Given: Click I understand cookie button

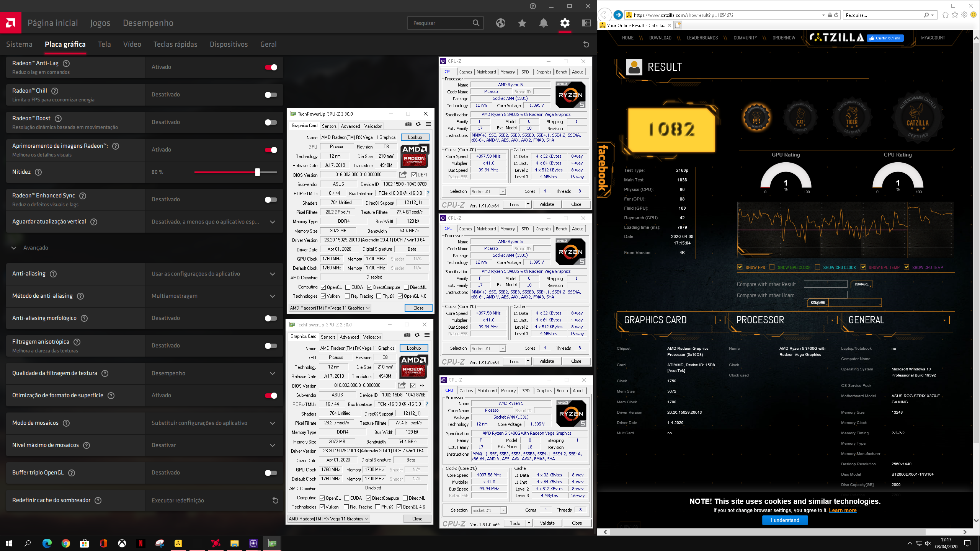Looking at the screenshot, I should (785, 520).
